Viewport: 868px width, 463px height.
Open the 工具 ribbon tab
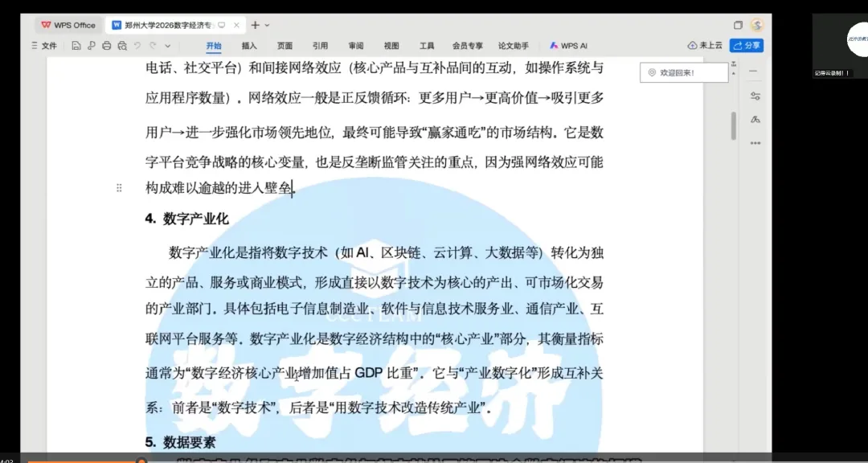click(427, 46)
